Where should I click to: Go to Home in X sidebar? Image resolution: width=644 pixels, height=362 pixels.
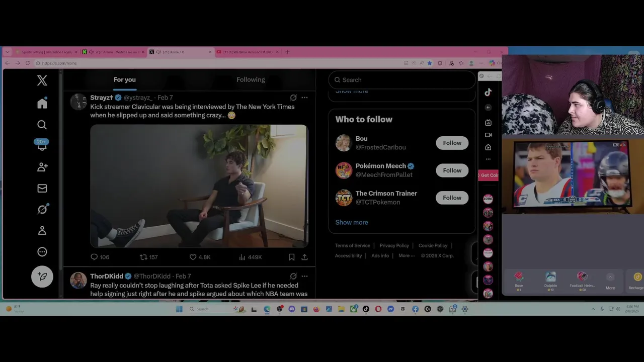point(42,103)
